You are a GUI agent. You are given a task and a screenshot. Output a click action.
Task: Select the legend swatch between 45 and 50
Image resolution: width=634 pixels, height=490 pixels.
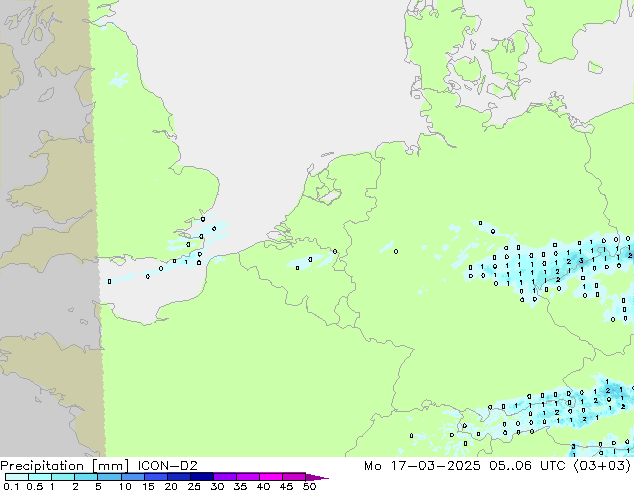[x=294, y=477]
